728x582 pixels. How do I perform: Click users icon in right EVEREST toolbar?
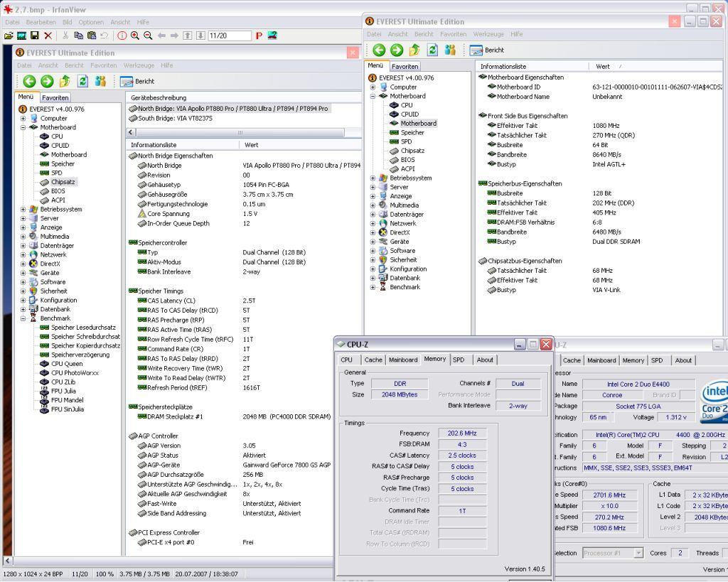point(450,50)
